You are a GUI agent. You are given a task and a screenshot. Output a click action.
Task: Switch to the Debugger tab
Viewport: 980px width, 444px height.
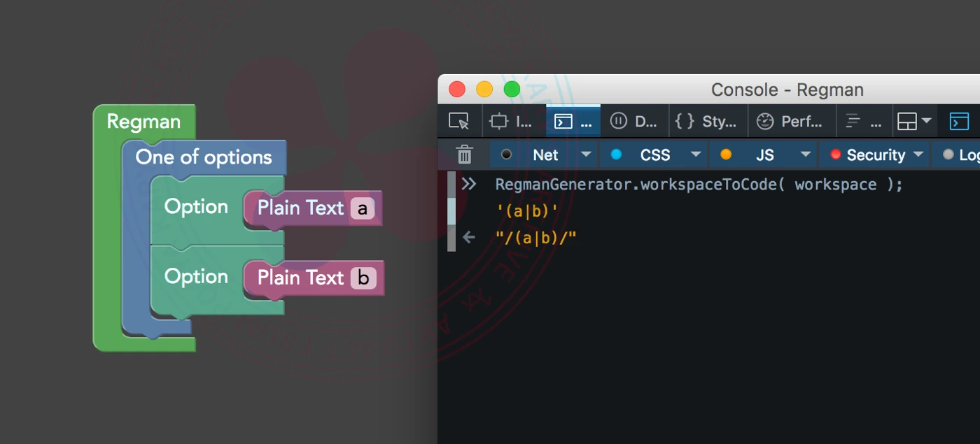pyautogui.click(x=633, y=122)
